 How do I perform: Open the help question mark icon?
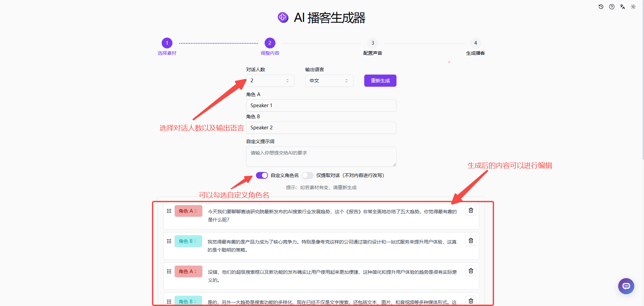click(x=612, y=7)
